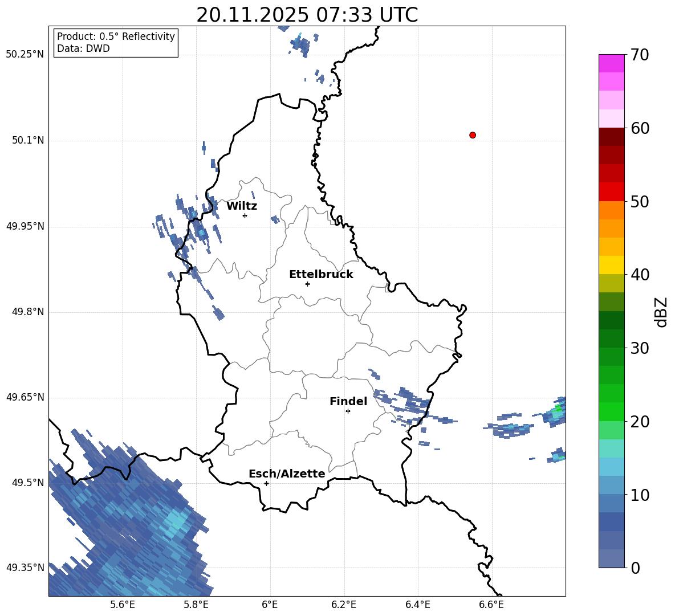The height and width of the screenshot is (616, 675).
Task: Click the cyan colorbar swatch near 15
Action: tap(611, 467)
